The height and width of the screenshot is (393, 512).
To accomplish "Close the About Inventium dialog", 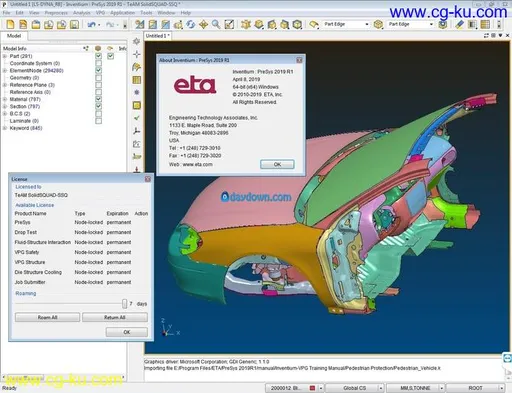I will (299, 60).
